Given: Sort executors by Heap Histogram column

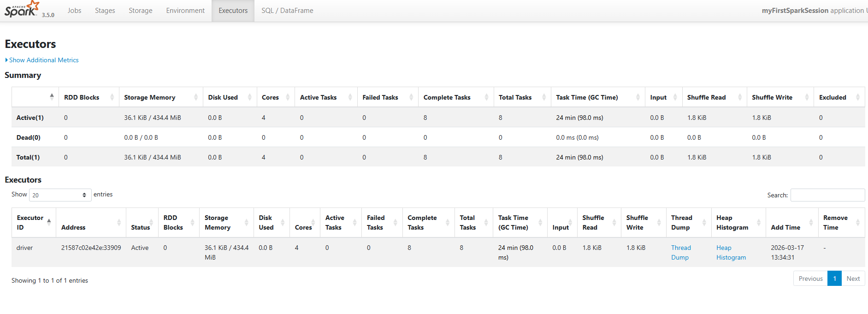Looking at the screenshot, I should coord(738,223).
